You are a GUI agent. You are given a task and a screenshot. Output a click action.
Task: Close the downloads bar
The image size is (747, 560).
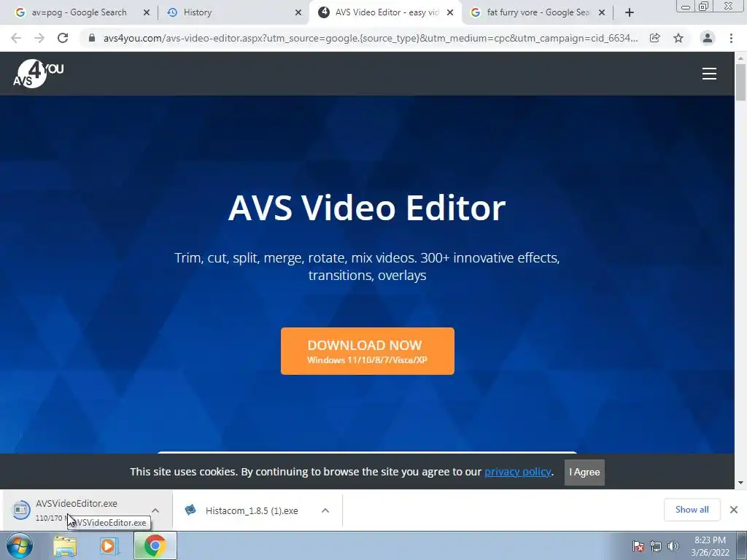coord(734,510)
